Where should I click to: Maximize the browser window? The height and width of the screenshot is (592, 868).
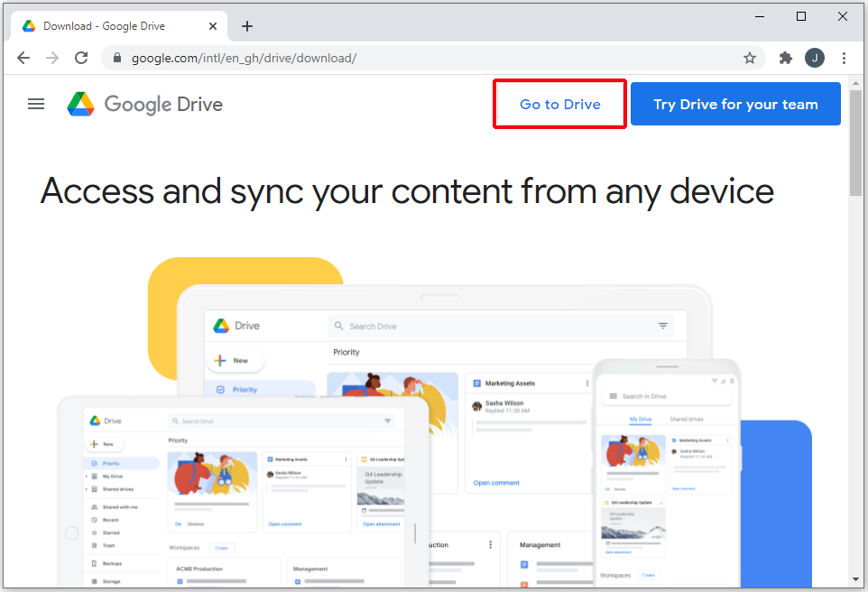pos(800,16)
